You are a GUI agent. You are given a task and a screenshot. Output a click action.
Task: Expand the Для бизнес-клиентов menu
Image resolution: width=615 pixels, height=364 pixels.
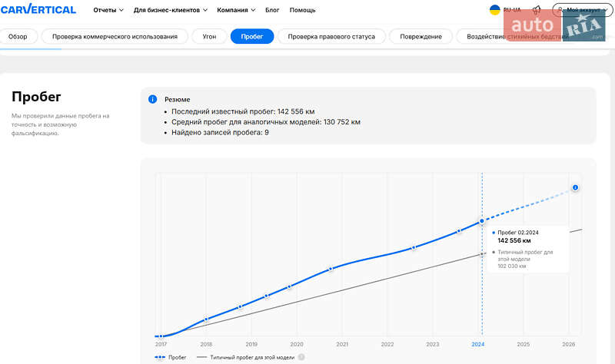(x=170, y=10)
